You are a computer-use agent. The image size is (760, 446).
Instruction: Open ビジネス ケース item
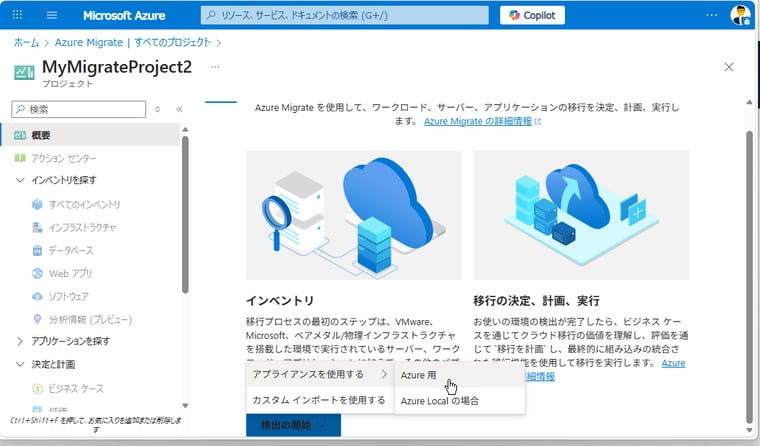click(76, 388)
